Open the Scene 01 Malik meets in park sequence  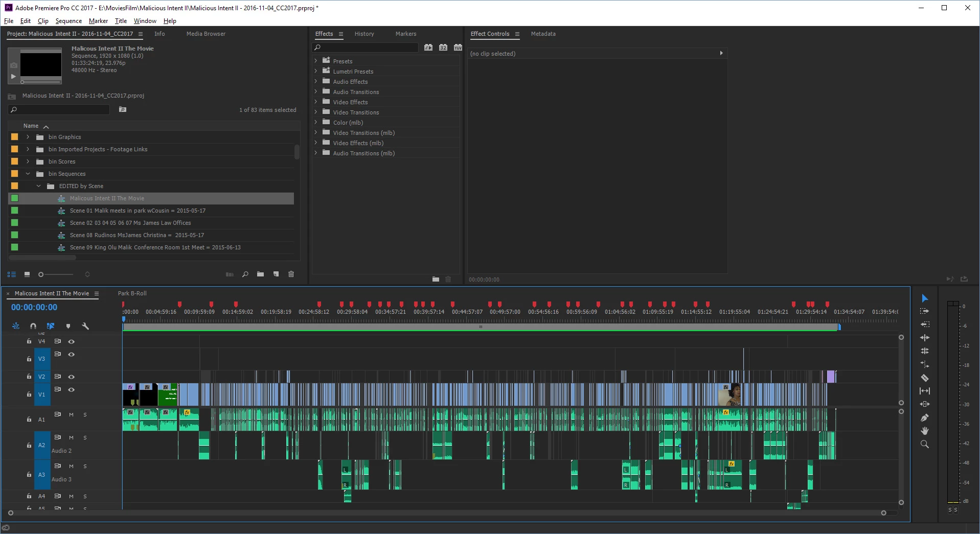(138, 211)
